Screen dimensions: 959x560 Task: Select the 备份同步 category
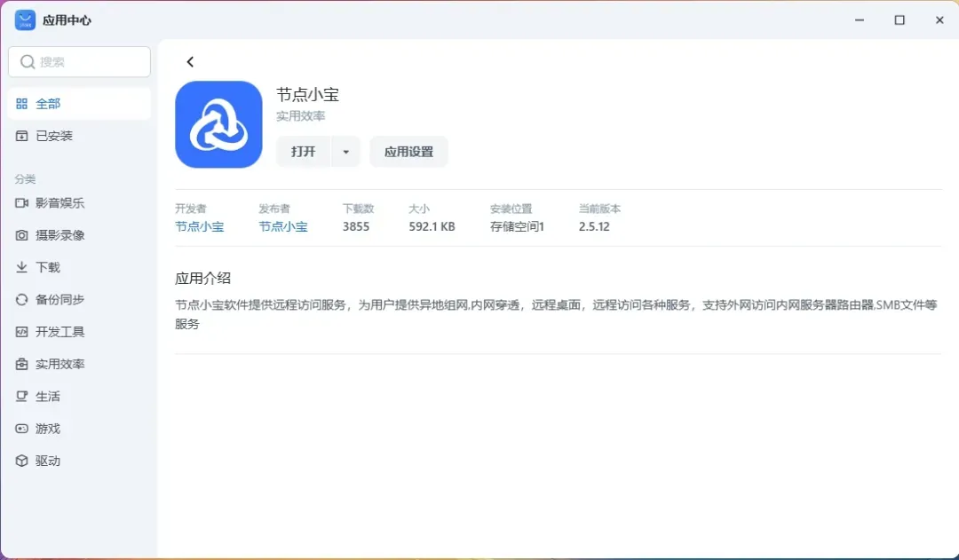[59, 300]
